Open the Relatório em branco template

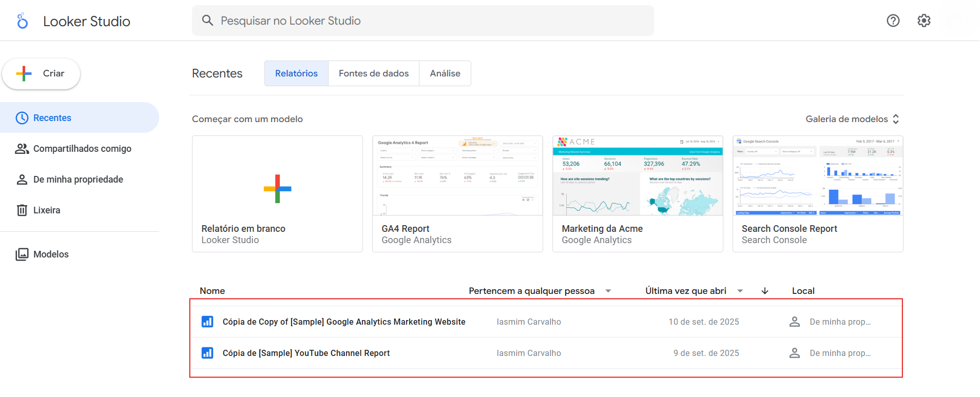pos(277,194)
